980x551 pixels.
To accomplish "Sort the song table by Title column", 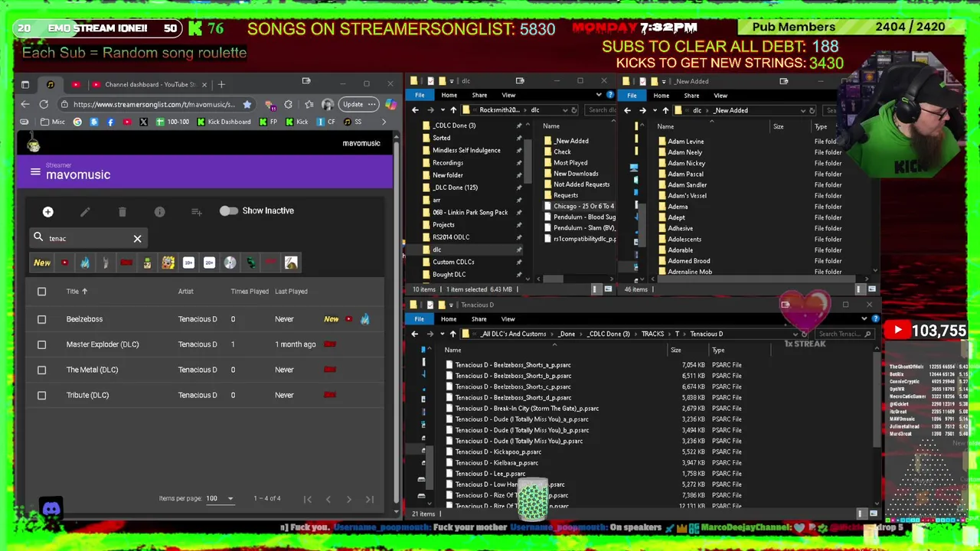I will click(x=73, y=292).
